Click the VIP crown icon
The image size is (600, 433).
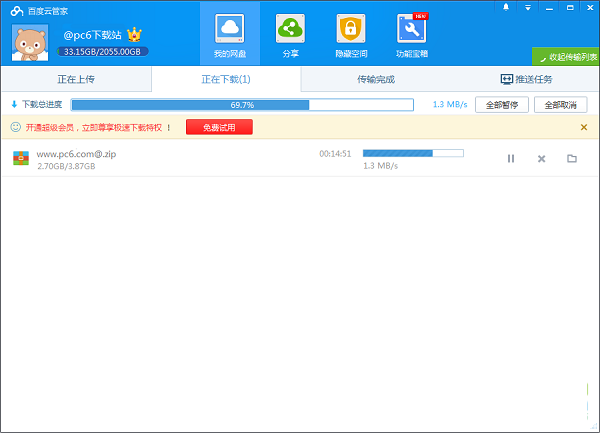coord(134,35)
